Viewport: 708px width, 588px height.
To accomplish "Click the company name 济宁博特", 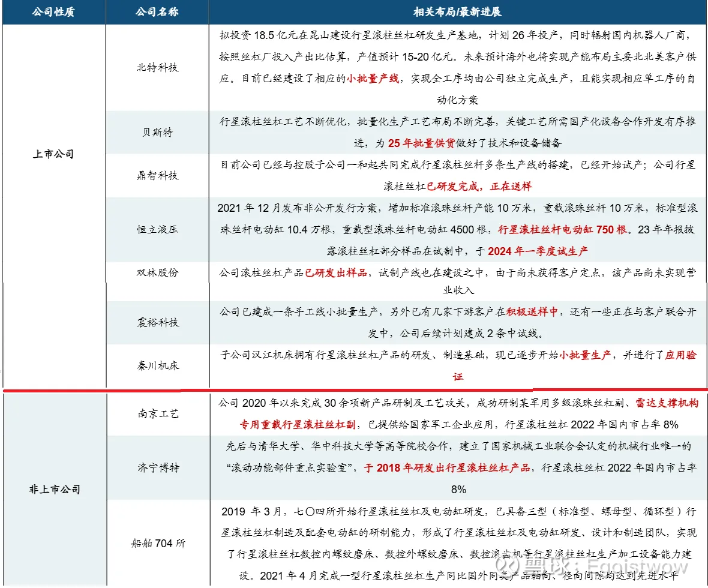I will click(158, 467).
